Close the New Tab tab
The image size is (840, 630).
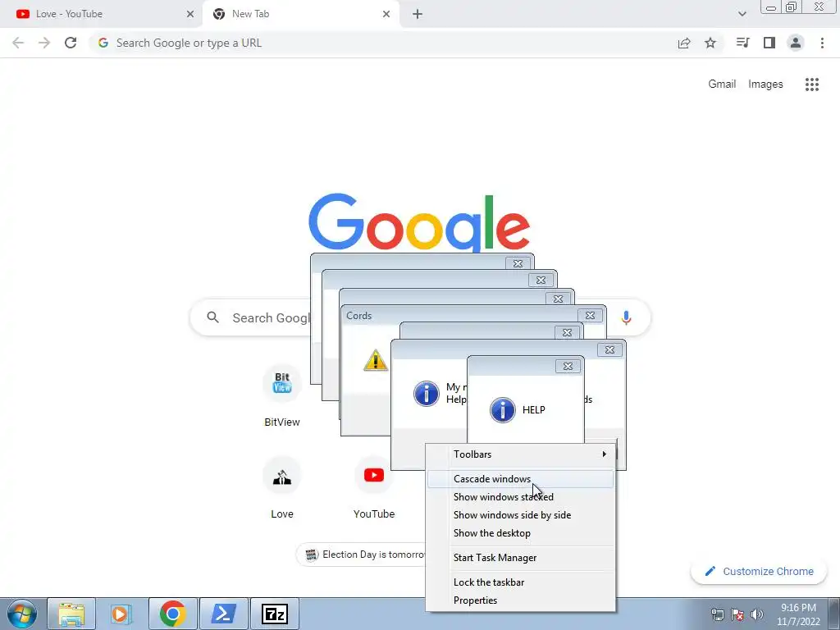[x=386, y=14]
